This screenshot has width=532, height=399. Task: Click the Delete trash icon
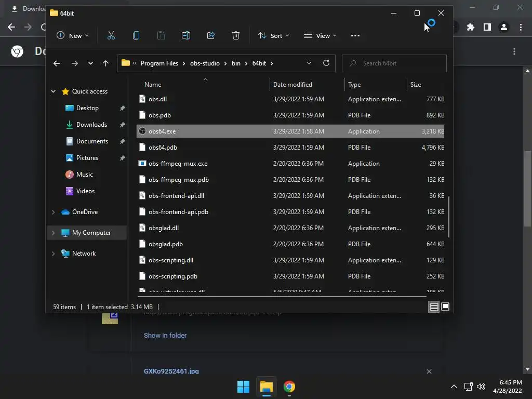point(236,35)
